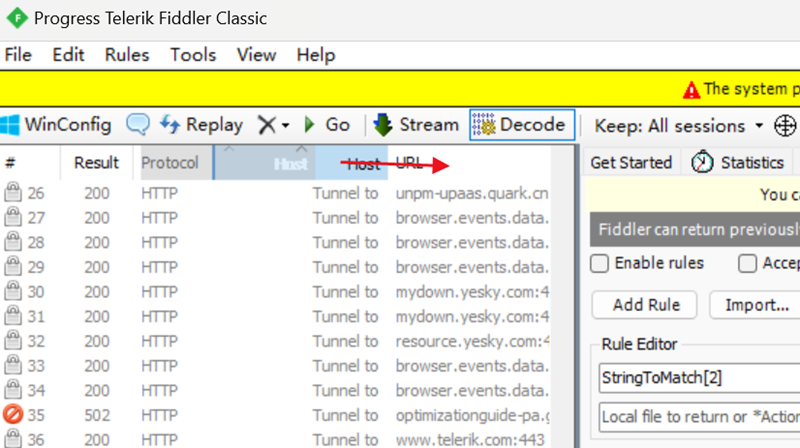Click the Import... button
This screenshot has width=800, height=448.
pyautogui.click(x=757, y=305)
